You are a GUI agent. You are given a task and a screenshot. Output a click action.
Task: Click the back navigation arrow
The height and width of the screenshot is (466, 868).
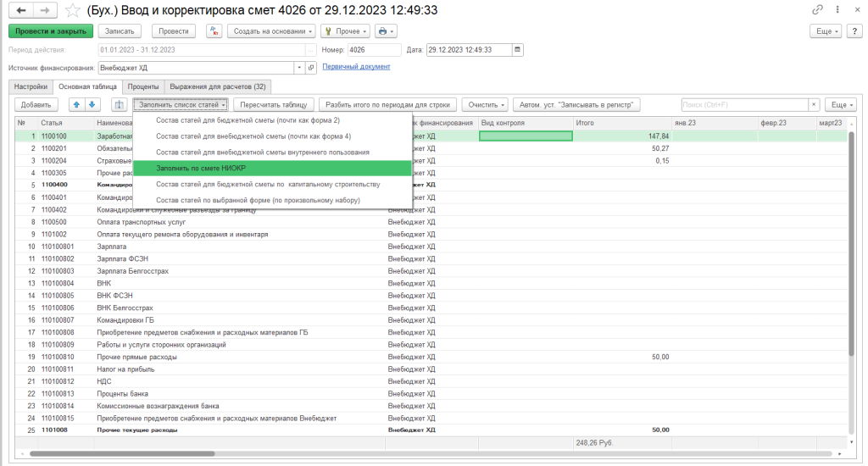[19, 10]
